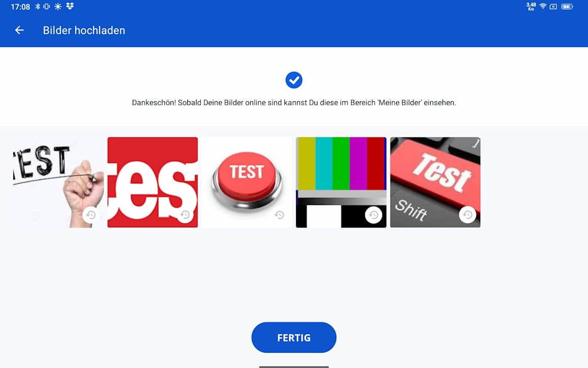Tap the Wi-Fi icon in status bar
The image size is (588, 368).
point(543,6)
